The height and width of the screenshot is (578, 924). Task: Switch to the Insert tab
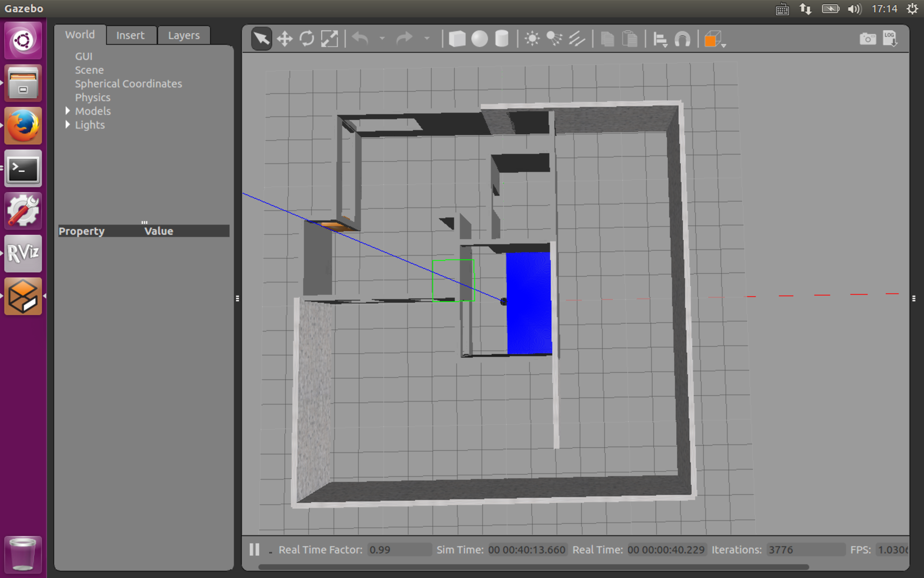131,35
